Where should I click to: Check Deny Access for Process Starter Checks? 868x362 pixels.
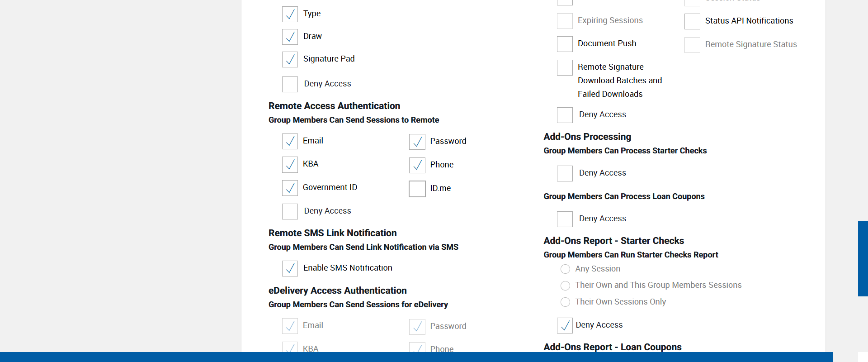[x=565, y=173]
